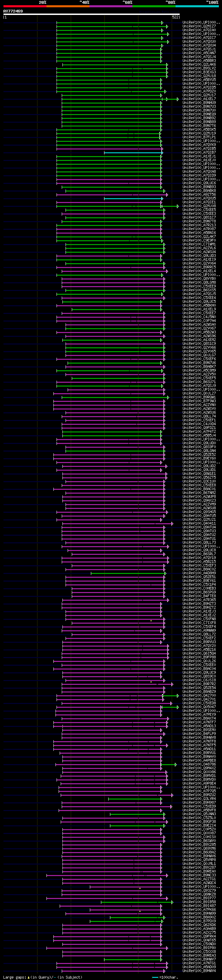Select label UniRef100_B3EXG3
222x980 pixels.
[199, 72]
